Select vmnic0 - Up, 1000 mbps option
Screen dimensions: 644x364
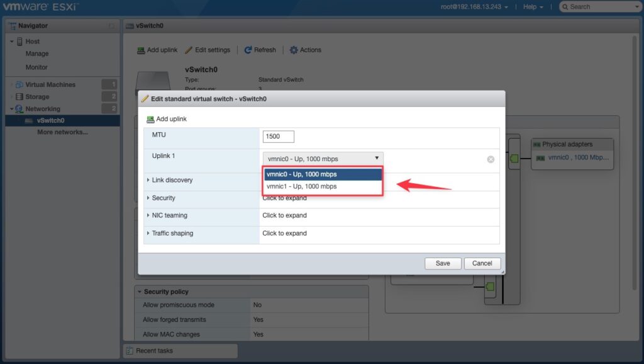click(x=323, y=174)
